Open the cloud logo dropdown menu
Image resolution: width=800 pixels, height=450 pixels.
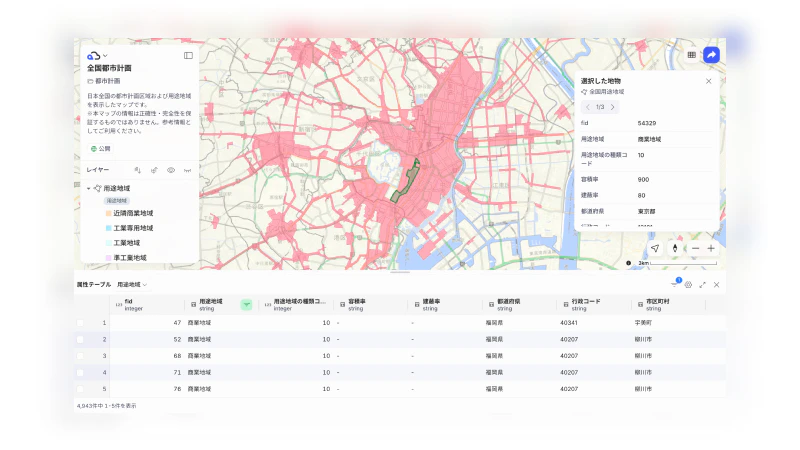coord(97,56)
